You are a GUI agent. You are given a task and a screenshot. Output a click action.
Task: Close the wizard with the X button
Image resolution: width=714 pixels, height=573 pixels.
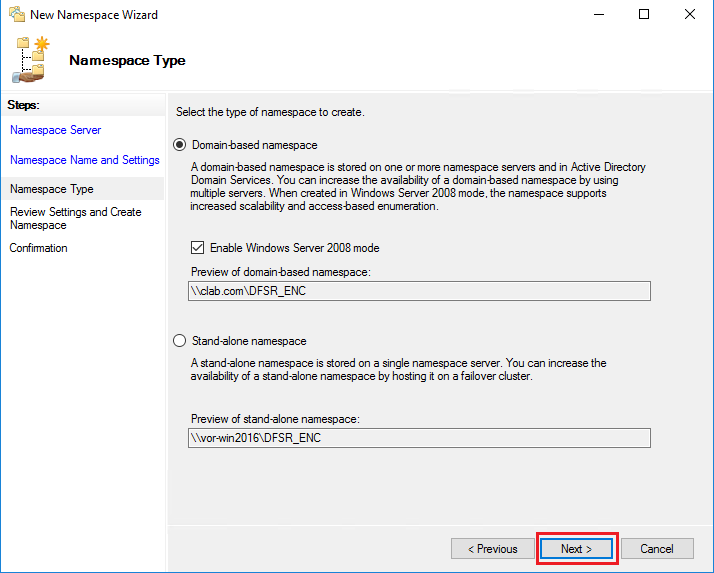[x=690, y=15]
